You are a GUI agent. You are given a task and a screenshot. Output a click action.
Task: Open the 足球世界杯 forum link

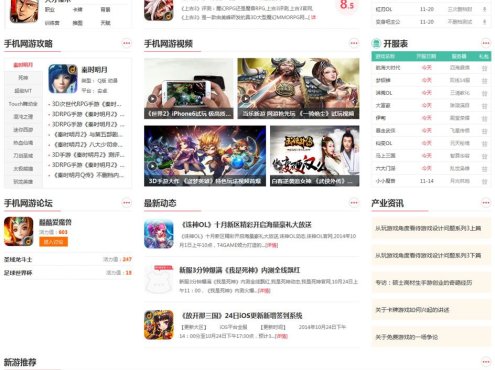(18, 273)
